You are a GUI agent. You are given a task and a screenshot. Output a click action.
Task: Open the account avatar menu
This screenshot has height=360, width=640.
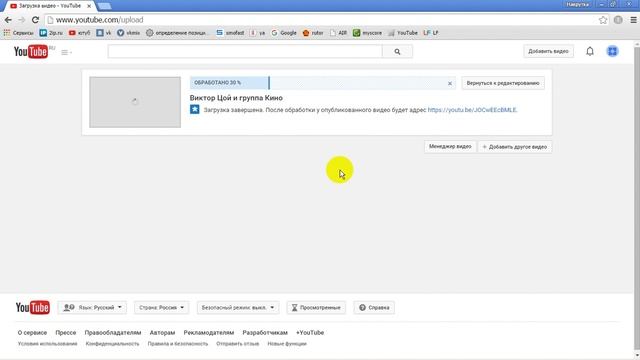612,51
